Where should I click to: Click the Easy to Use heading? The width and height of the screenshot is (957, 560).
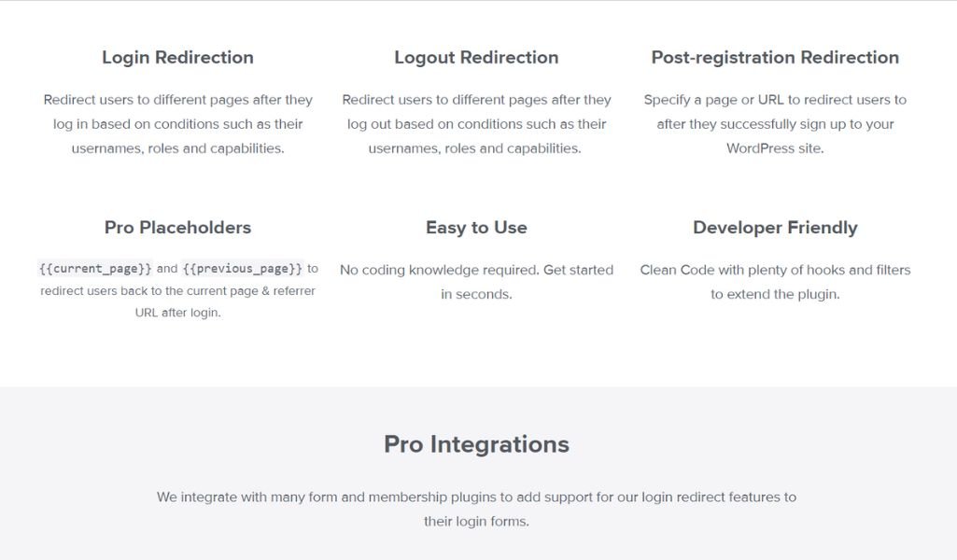click(x=476, y=228)
